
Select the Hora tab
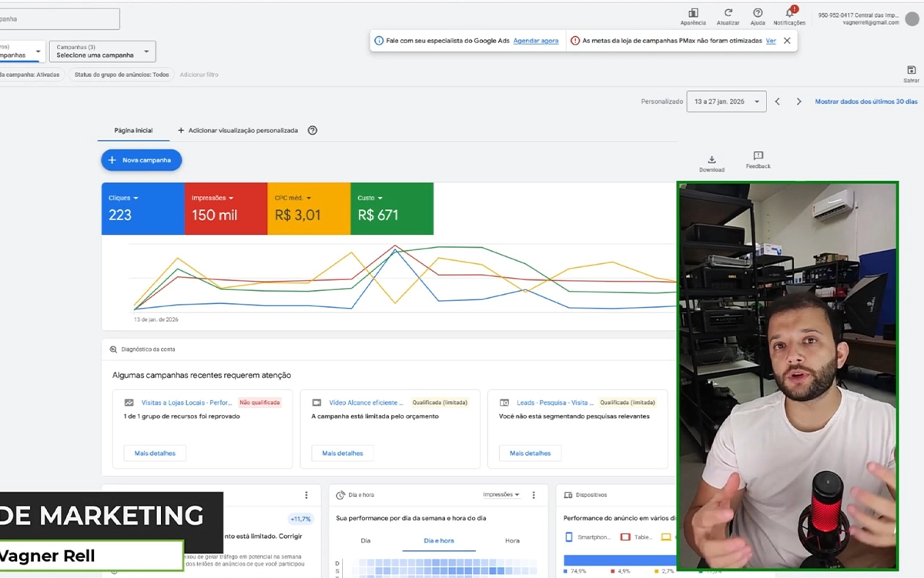click(x=512, y=541)
